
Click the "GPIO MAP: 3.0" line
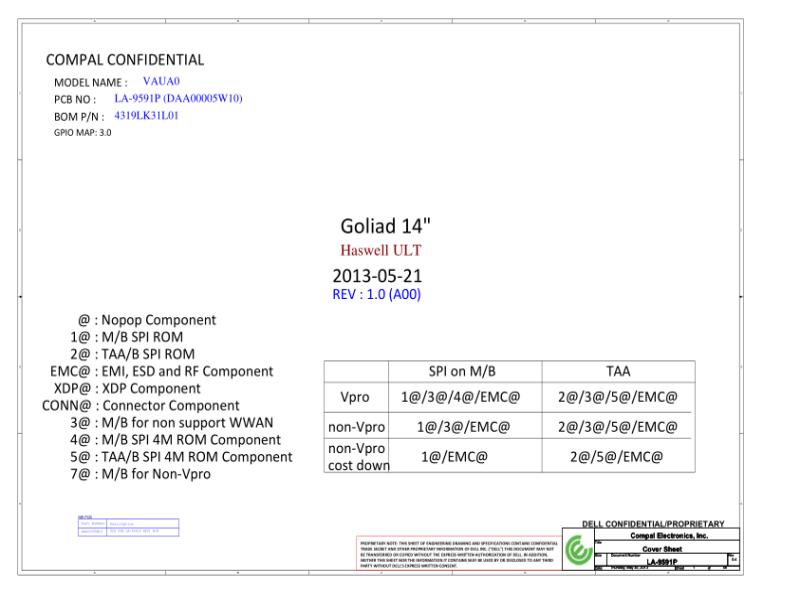coord(83,133)
